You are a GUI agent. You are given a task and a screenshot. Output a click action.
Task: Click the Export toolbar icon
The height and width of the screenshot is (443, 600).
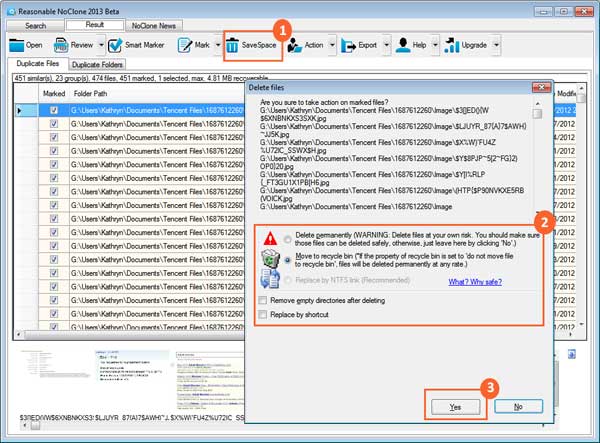[348, 46]
